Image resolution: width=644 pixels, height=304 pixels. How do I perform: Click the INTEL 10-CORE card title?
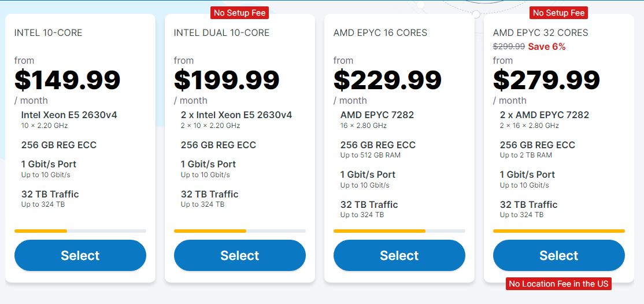click(x=48, y=32)
